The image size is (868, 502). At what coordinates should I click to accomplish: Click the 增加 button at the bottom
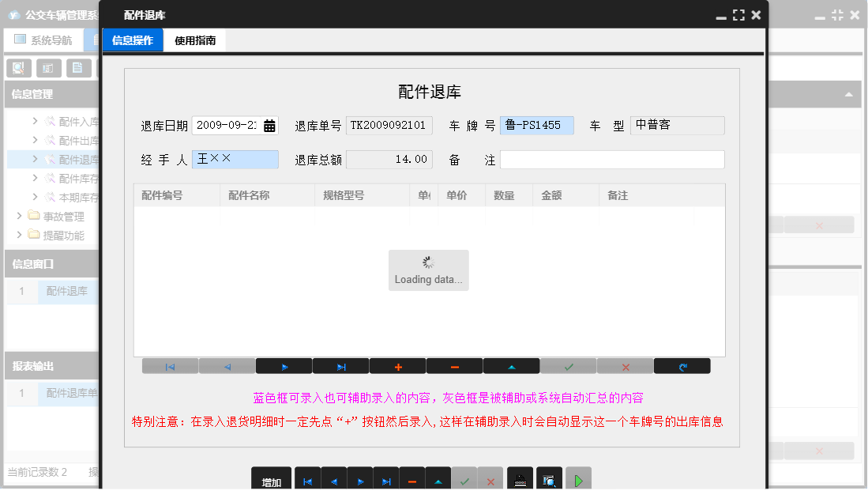click(x=269, y=477)
